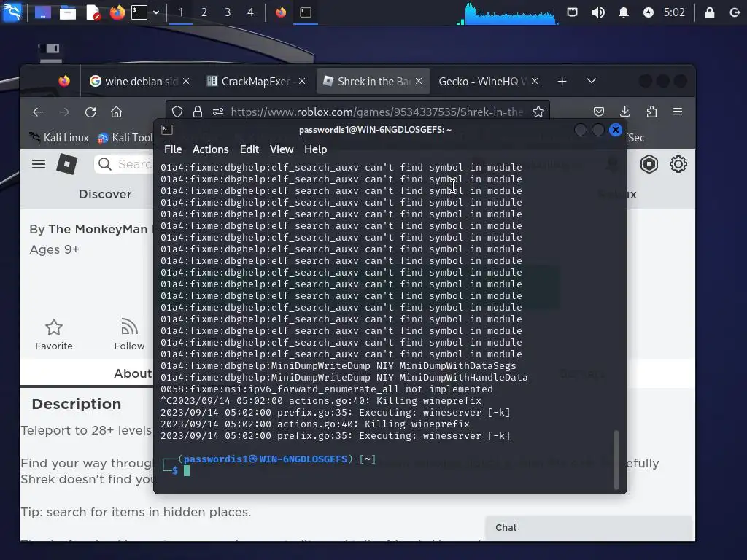Switch to workspace 3
The image size is (747, 560).
[x=228, y=12]
